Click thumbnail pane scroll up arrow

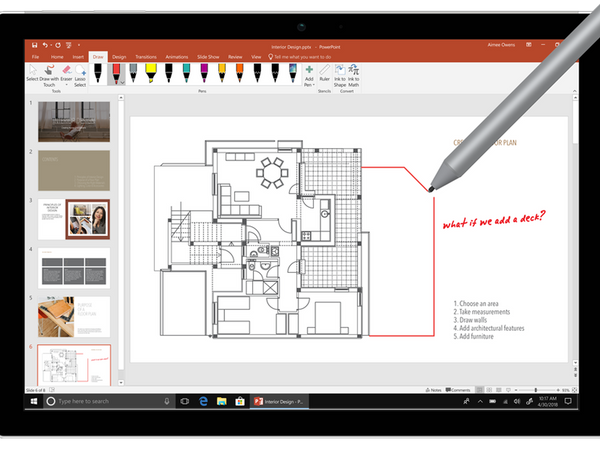point(121,98)
